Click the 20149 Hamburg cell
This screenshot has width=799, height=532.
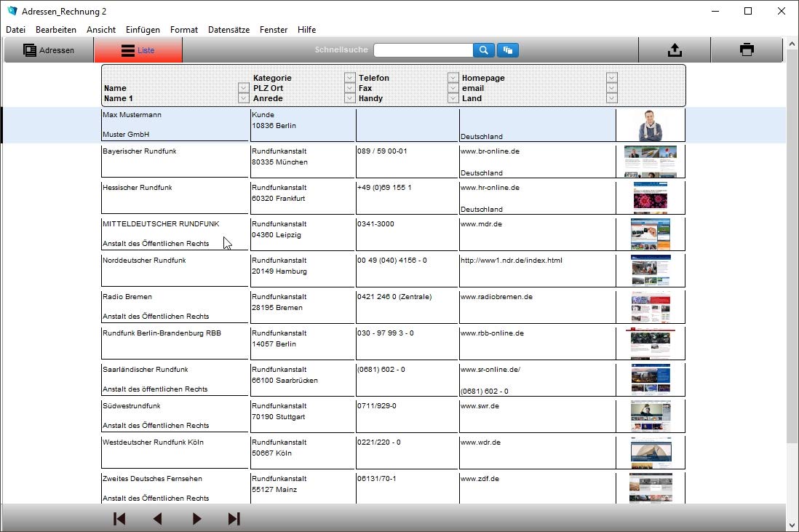(x=279, y=271)
